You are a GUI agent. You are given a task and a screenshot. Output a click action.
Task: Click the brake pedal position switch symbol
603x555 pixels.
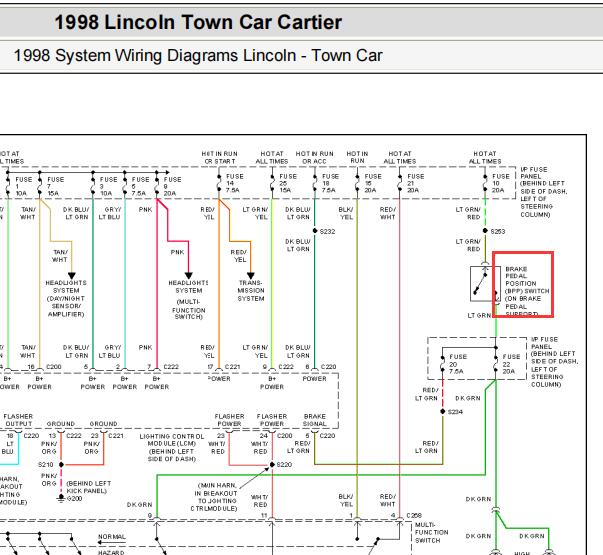[x=485, y=283]
